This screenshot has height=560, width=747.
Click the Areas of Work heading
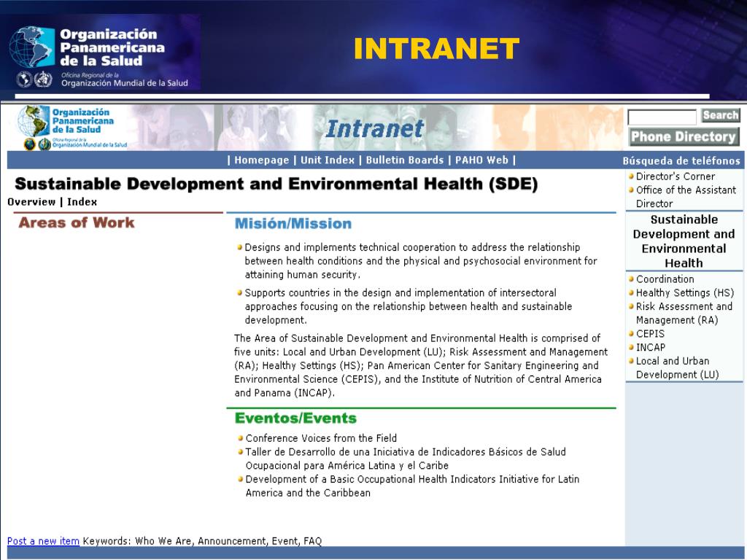click(76, 222)
